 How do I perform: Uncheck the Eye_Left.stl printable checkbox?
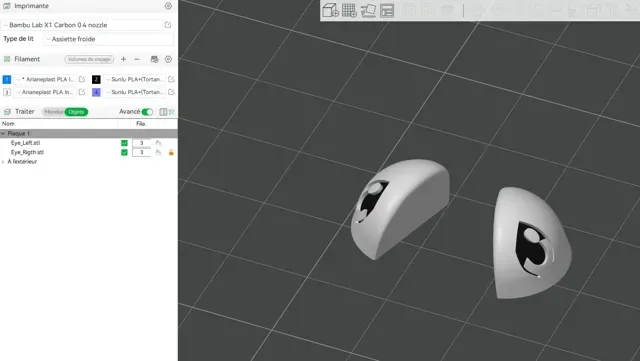pyautogui.click(x=124, y=143)
